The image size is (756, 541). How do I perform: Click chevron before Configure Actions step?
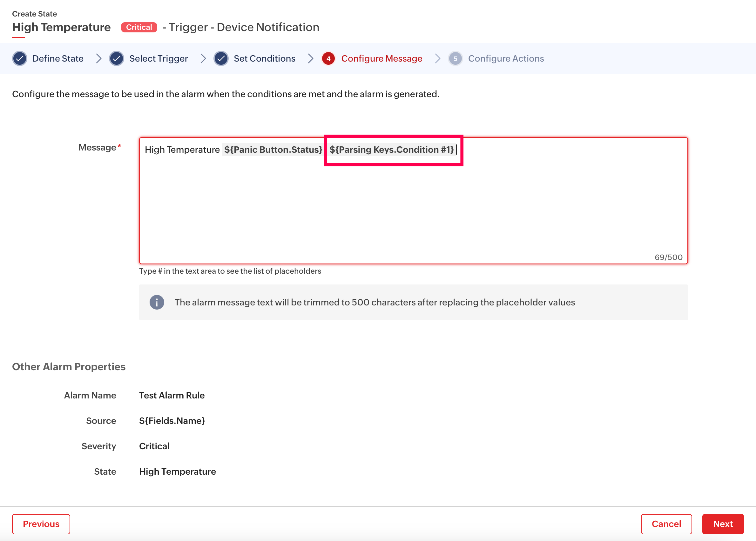(438, 59)
